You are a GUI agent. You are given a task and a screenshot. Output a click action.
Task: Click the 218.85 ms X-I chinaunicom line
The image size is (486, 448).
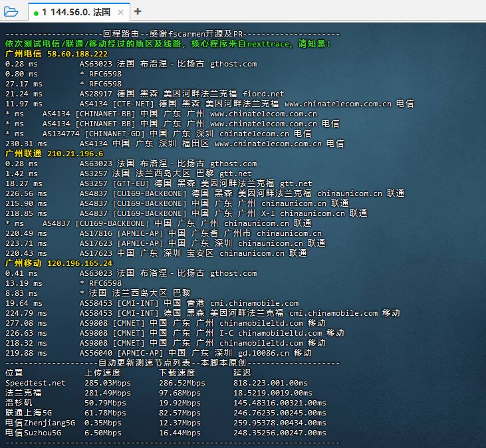point(186,213)
